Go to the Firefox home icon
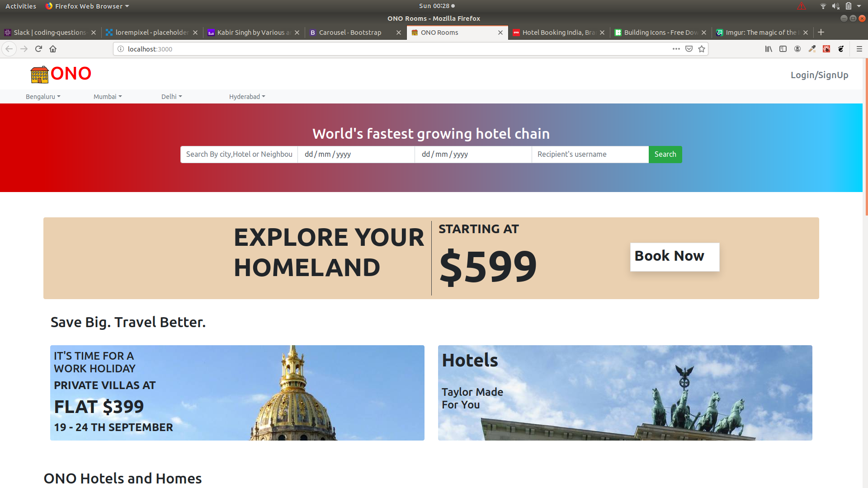 point(53,49)
